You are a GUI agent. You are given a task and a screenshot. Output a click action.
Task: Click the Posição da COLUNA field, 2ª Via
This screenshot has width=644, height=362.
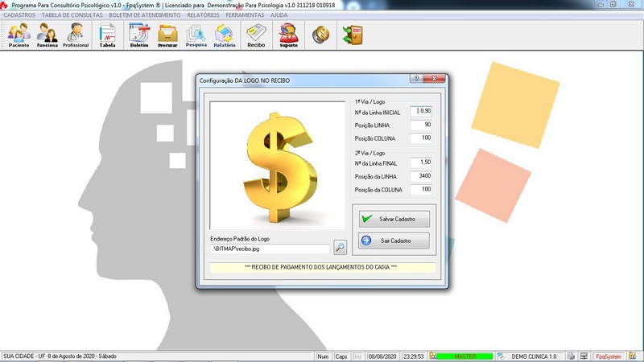[421, 189]
